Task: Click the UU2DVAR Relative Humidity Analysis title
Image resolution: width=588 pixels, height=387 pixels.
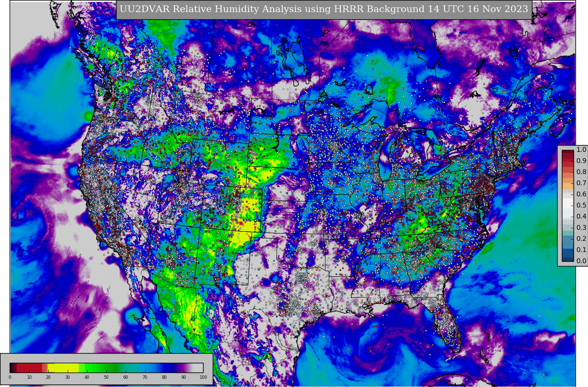Action: (x=324, y=9)
